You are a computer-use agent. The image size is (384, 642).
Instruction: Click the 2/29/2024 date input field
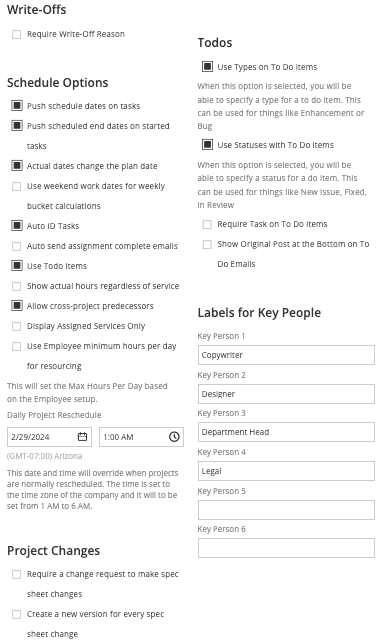coord(50,437)
